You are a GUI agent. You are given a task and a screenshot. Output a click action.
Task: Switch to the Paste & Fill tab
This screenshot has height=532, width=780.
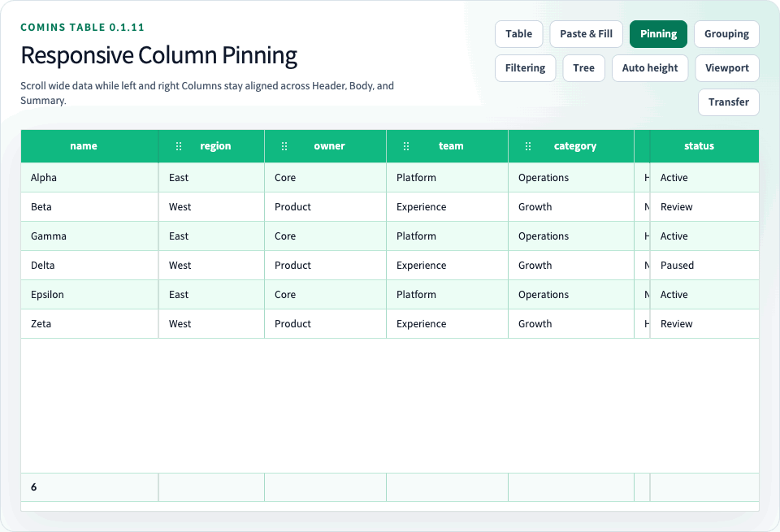click(586, 34)
